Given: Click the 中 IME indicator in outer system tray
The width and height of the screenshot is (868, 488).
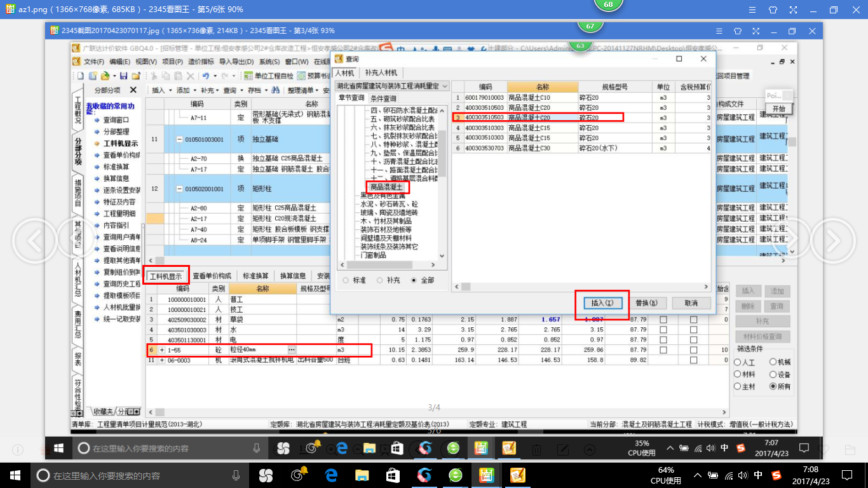Looking at the screenshot, I should (x=759, y=475).
